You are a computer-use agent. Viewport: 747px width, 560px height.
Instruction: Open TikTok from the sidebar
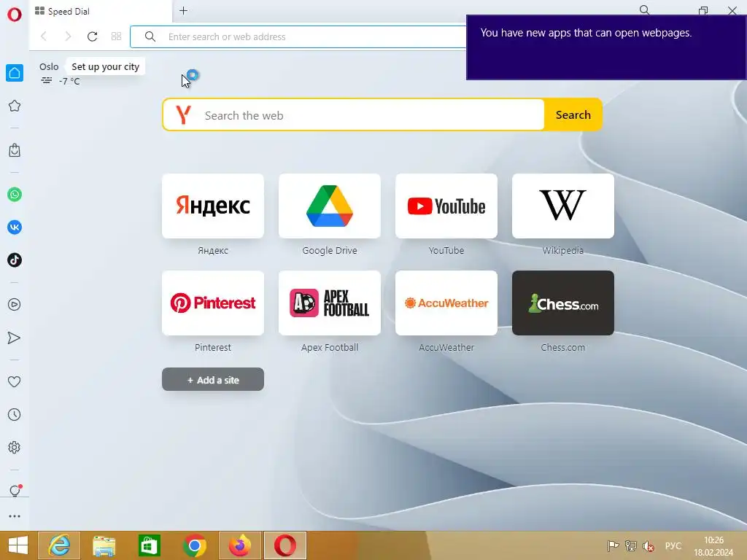pyautogui.click(x=15, y=260)
